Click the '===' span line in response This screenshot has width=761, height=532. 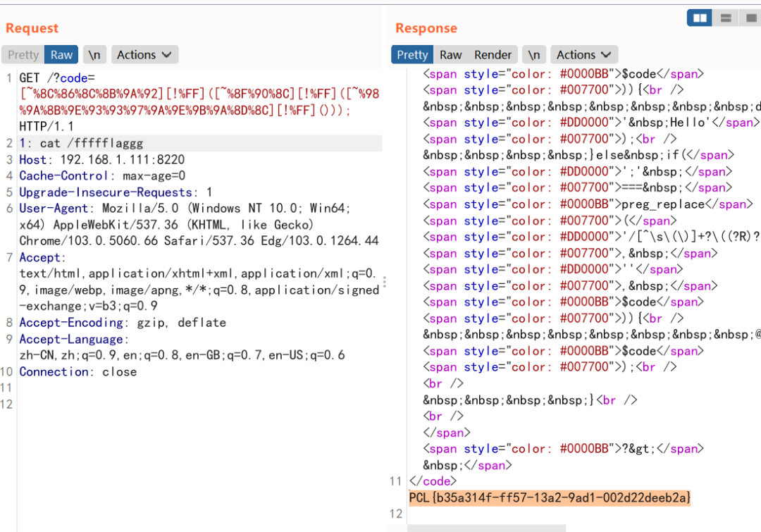(578, 188)
